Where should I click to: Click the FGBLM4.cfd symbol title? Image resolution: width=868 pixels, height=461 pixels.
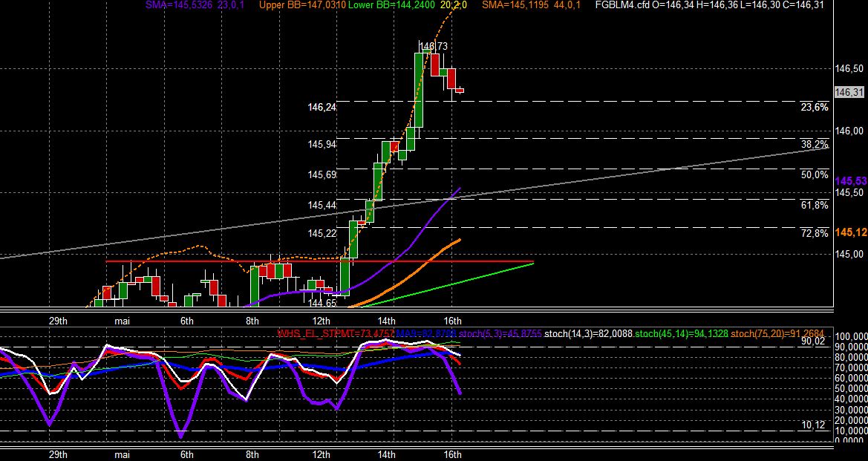624,5
